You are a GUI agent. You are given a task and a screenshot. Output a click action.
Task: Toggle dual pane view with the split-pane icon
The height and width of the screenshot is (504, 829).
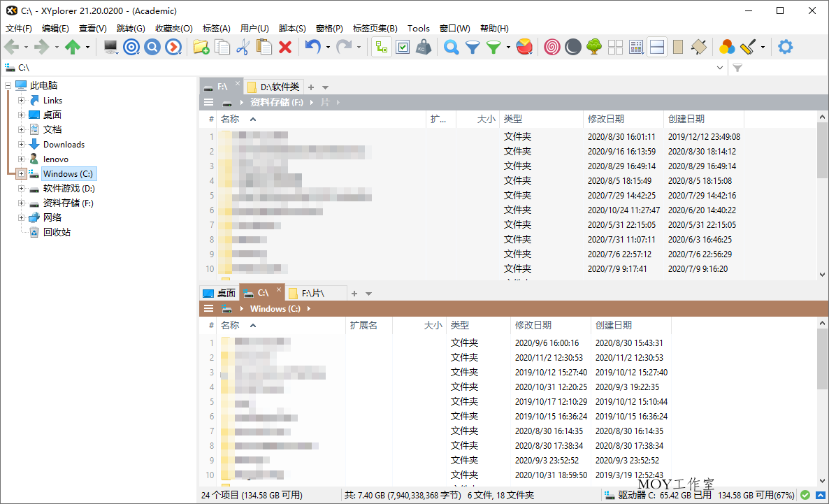tap(657, 47)
